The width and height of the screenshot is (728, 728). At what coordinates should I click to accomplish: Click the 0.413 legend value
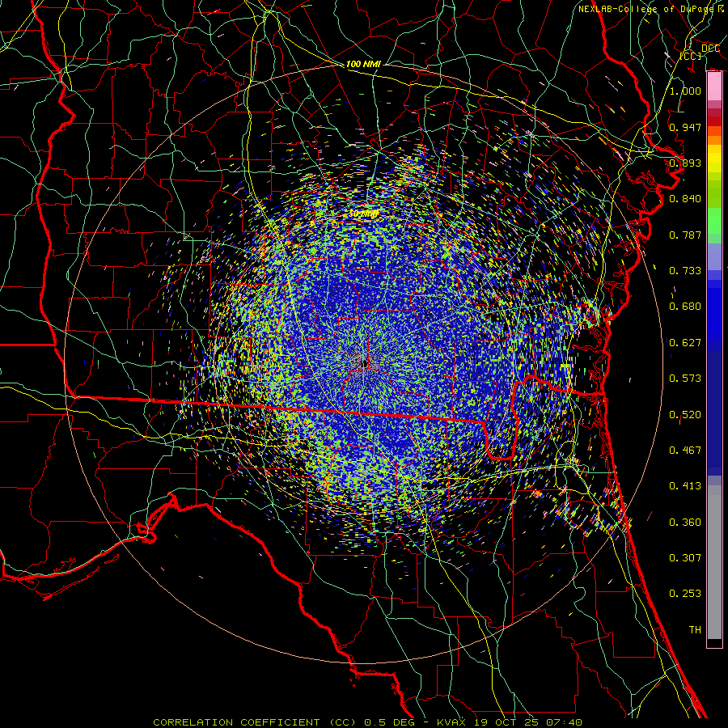(x=685, y=485)
